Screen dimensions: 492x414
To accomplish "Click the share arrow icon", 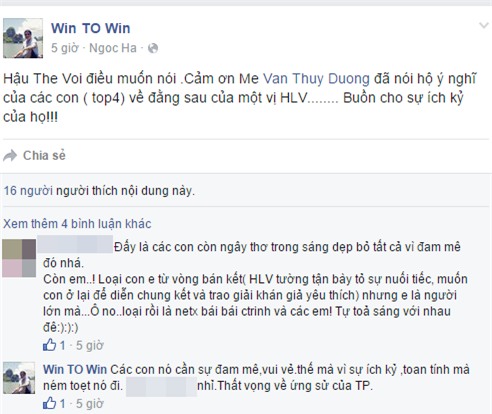I will pos(10,156).
